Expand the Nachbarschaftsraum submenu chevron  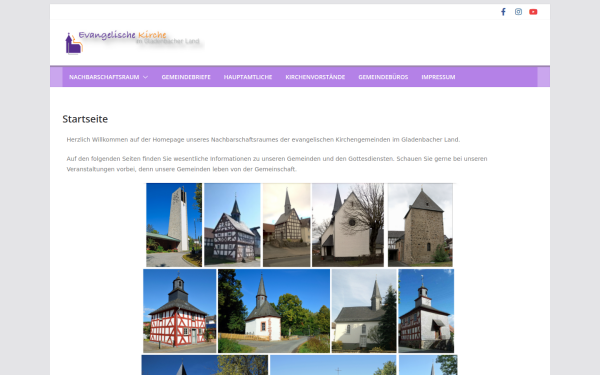pos(145,77)
